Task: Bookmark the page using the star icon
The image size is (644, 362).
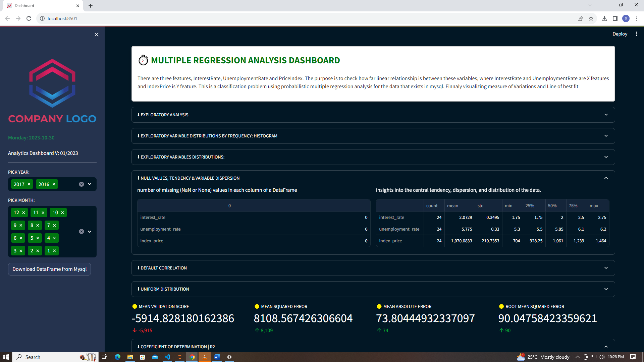Action: point(591,18)
